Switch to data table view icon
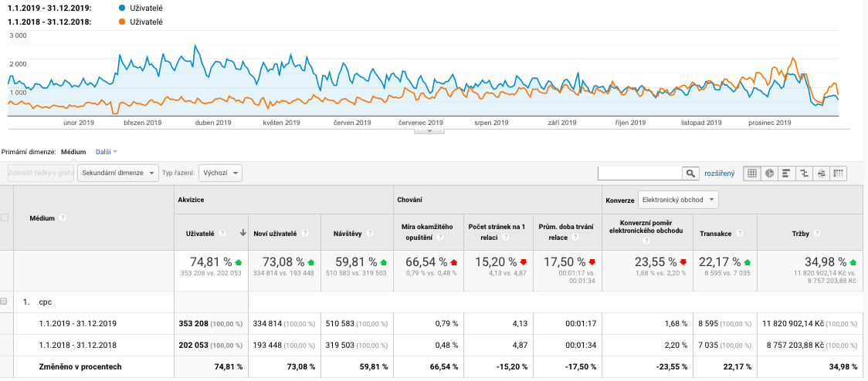The height and width of the screenshot is (381, 868). point(751,173)
